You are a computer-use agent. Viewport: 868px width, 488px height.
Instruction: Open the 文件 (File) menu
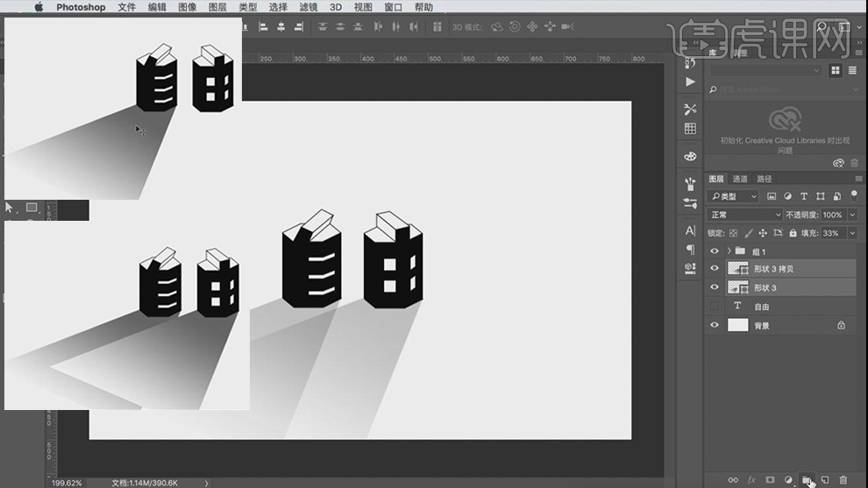pos(127,7)
